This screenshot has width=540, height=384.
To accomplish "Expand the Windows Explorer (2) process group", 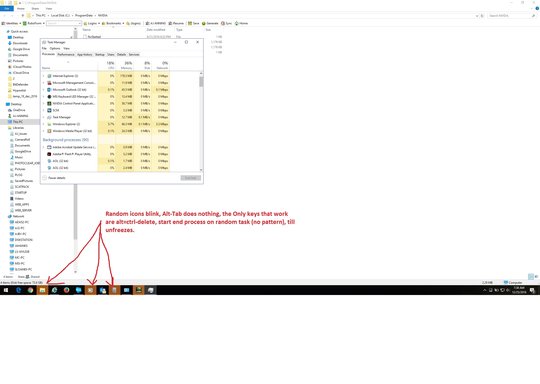I will point(44,124).
